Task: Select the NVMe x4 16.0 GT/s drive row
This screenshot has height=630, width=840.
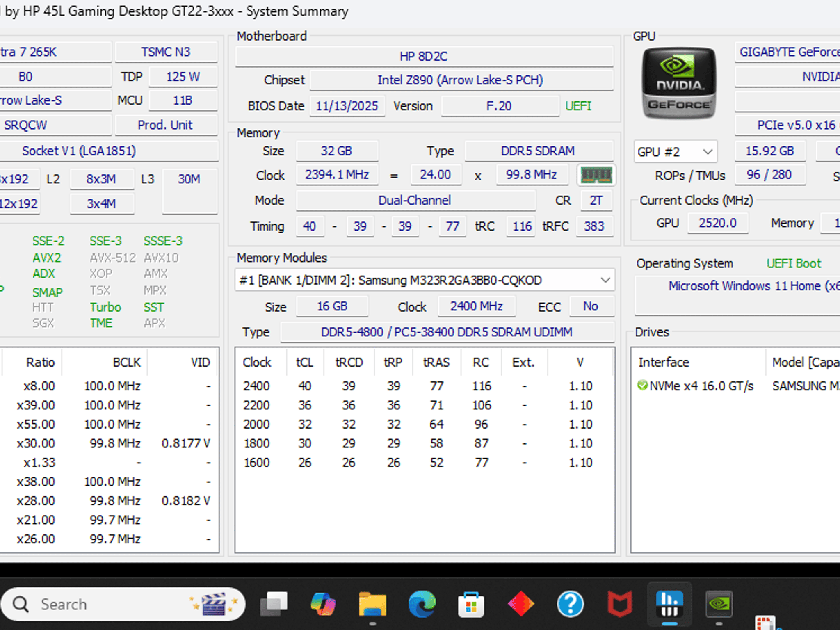Action: (x=736, y=386)
